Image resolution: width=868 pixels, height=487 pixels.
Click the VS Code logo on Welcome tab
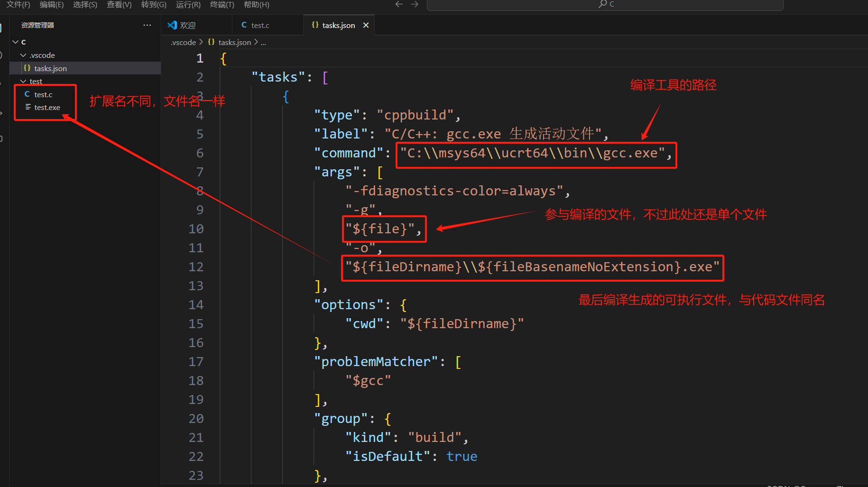(172, 25)
